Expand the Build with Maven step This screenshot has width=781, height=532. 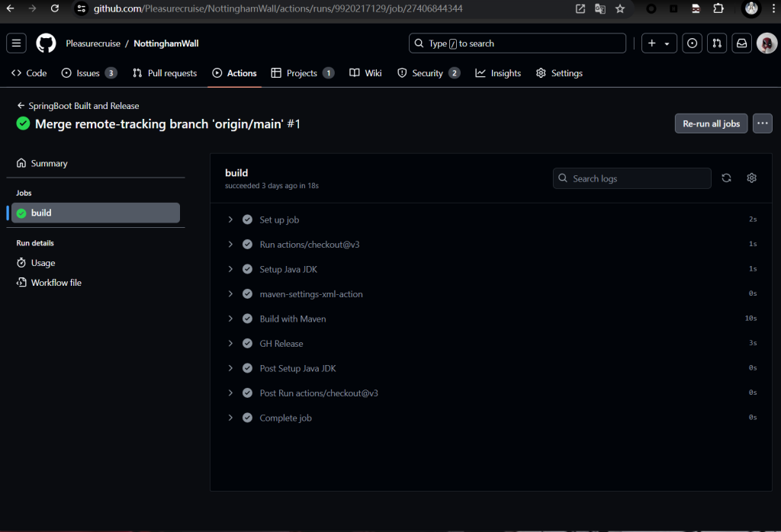click(230, 319)
